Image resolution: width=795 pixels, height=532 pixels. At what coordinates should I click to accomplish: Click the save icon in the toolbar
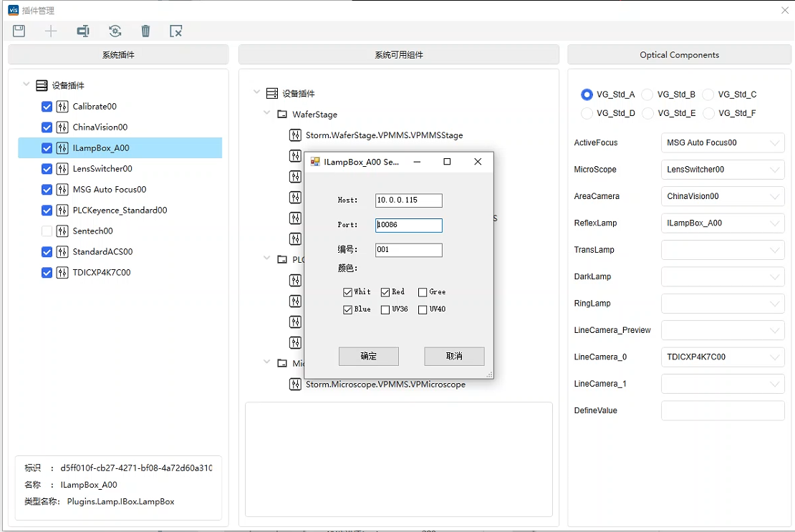click(x=19, y=31)
